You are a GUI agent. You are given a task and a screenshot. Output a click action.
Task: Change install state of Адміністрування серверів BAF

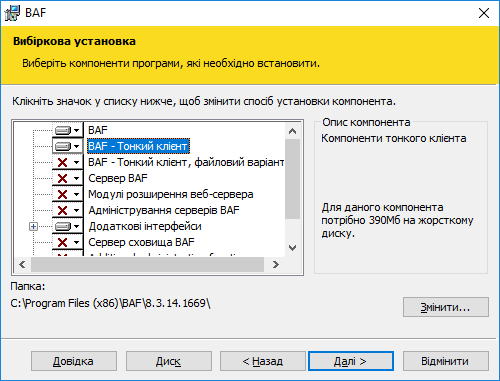(68, 210)
